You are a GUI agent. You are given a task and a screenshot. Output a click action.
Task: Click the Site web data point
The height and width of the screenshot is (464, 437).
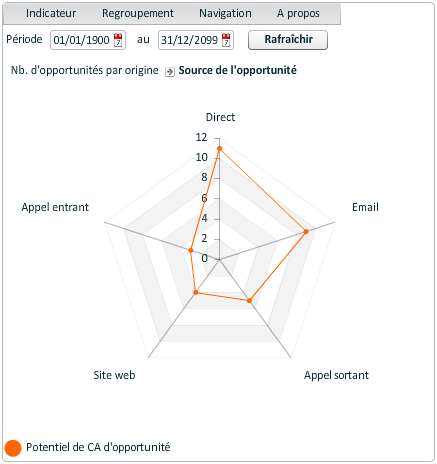[x=196, y=292]
